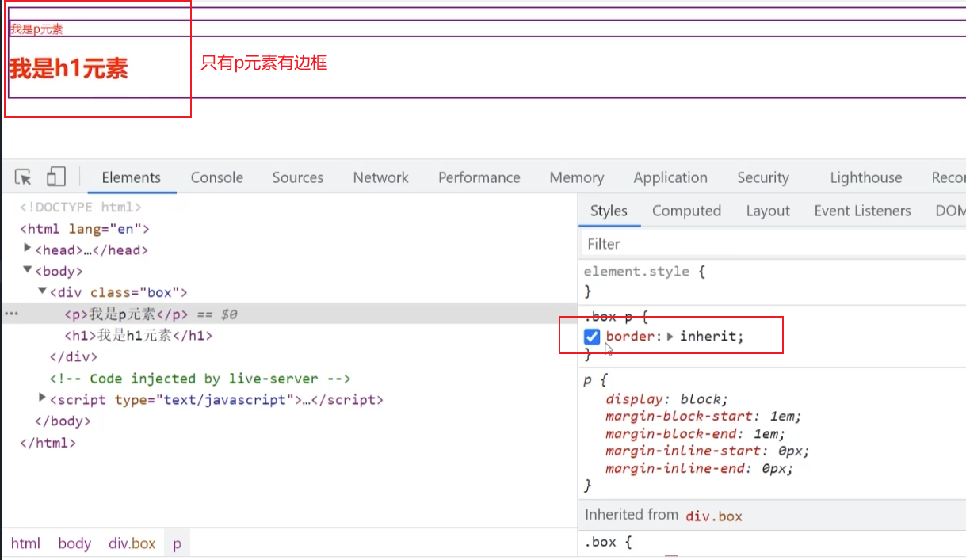Click the p breadcrumb

(177, 543)
